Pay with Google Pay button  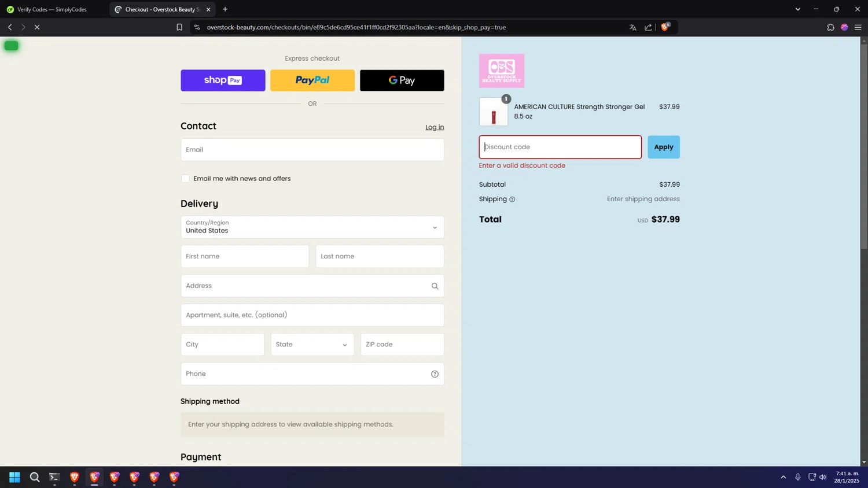(x=402, y=80)
